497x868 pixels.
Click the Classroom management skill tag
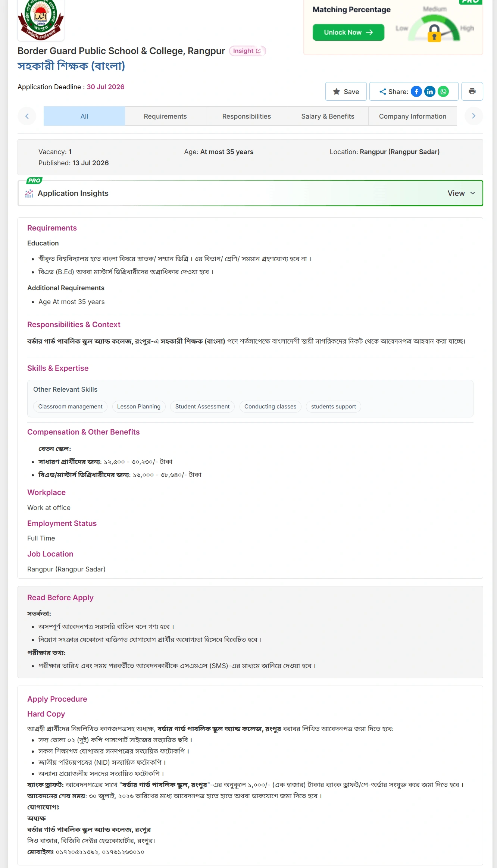point(70,407)
